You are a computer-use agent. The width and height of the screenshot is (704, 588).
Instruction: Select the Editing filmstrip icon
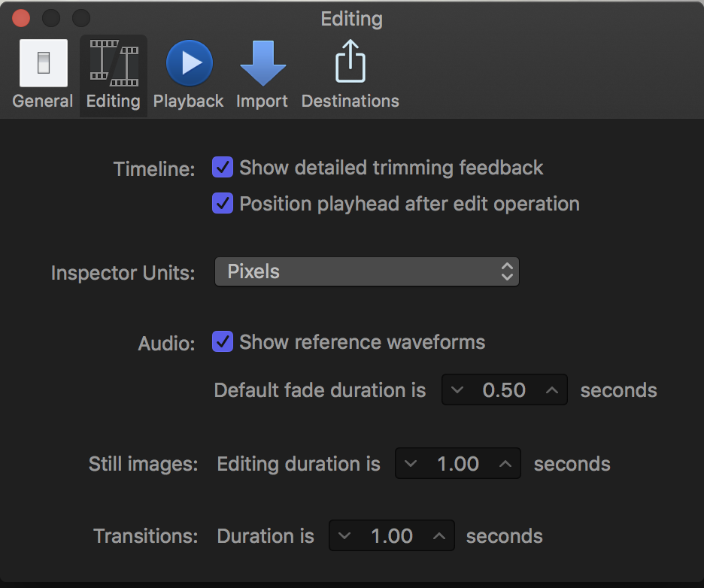tap(114, 63)
